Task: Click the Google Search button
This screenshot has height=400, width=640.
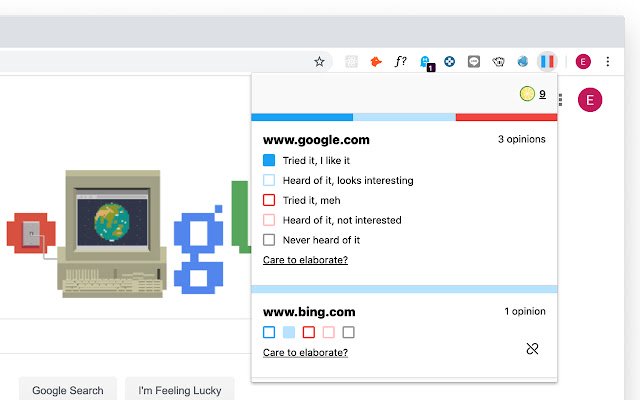Action: point(68,390)
